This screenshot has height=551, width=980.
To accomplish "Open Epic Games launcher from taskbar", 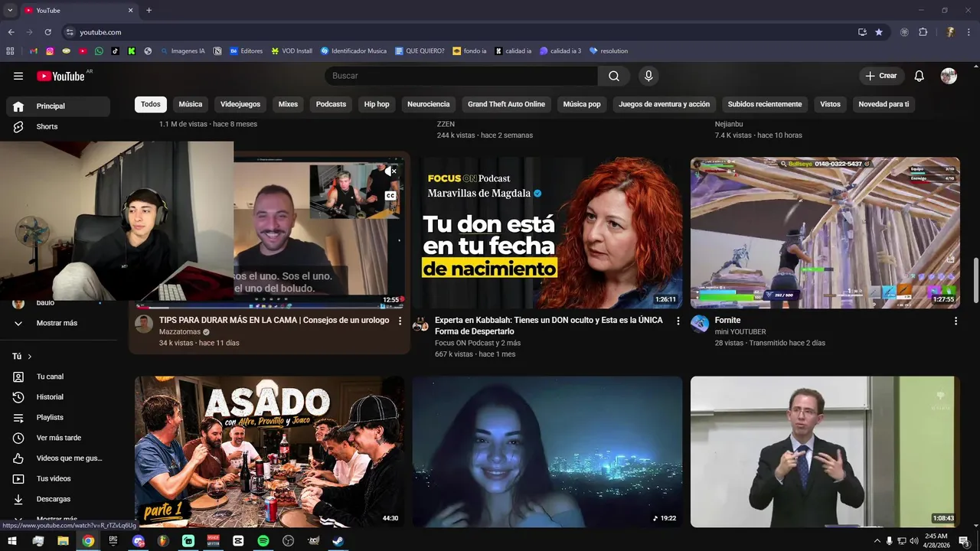I will [113, 541].
